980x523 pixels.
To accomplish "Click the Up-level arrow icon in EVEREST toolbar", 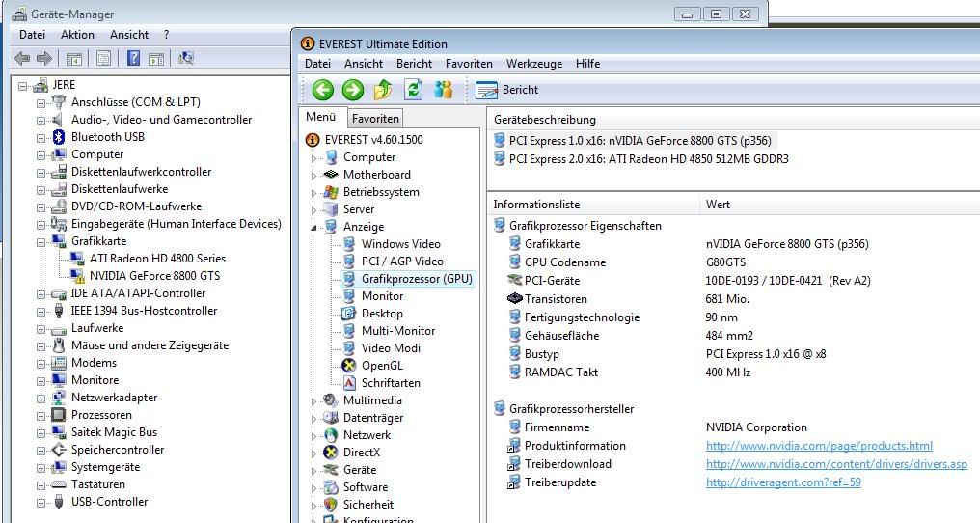I will (383, 90).
